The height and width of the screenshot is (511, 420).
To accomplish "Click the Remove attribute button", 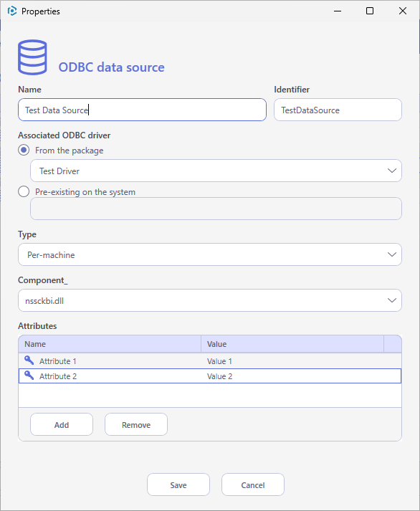I will [136, 424].
